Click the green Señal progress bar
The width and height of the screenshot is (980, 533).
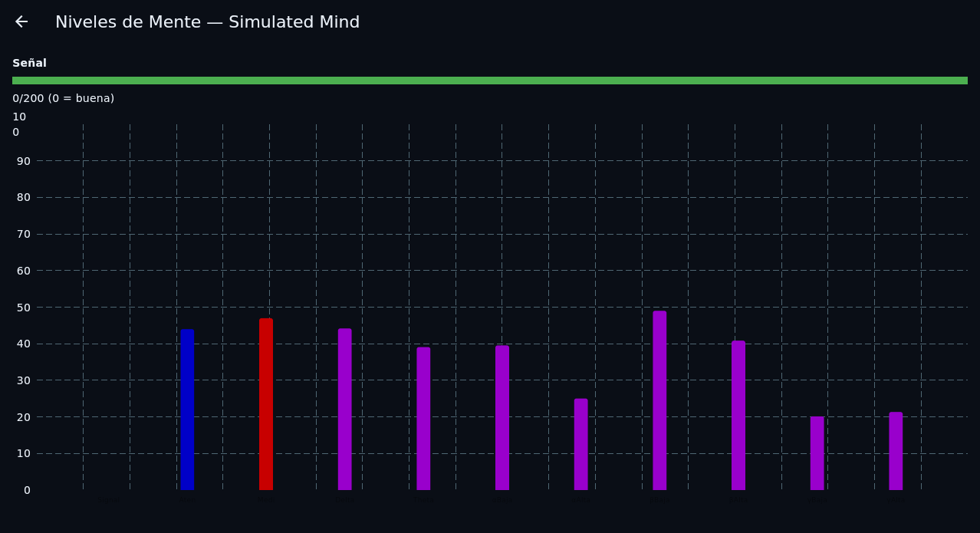pyautogui.click(x=490, y=81)
